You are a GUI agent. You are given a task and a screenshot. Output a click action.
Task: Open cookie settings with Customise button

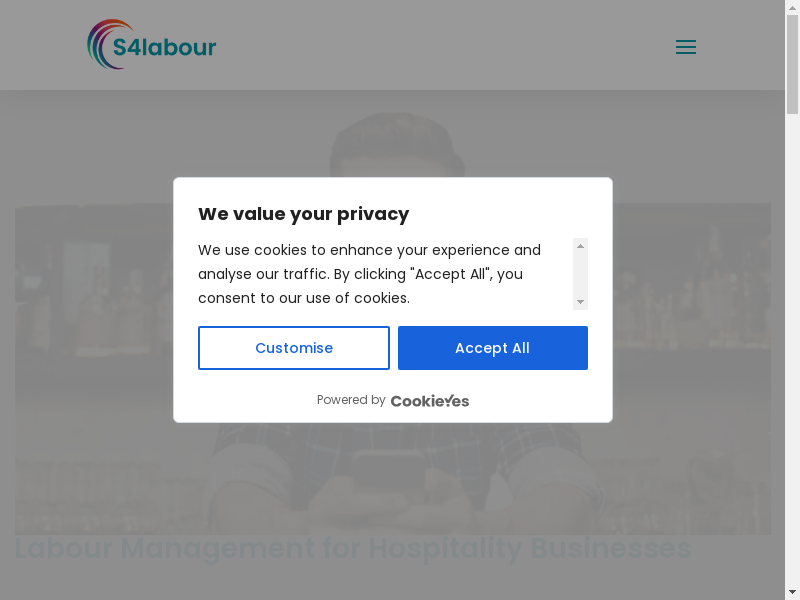(x=293, y=348)
